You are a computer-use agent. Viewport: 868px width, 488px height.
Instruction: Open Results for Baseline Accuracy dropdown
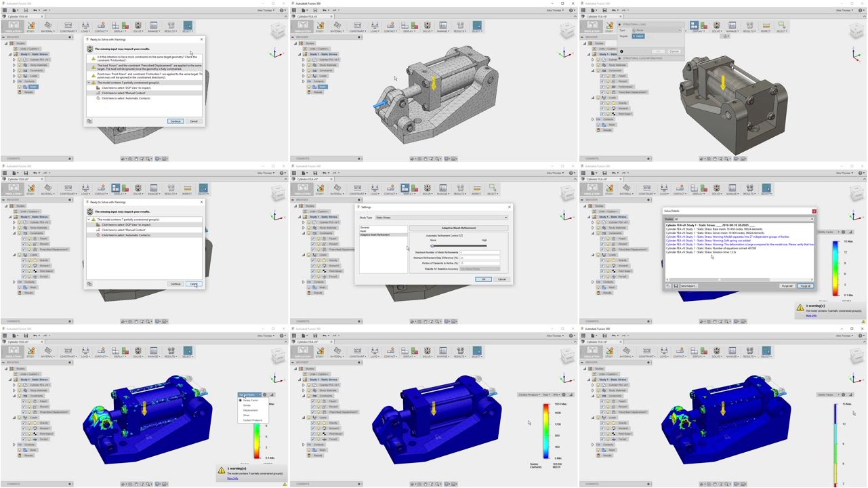480,268
